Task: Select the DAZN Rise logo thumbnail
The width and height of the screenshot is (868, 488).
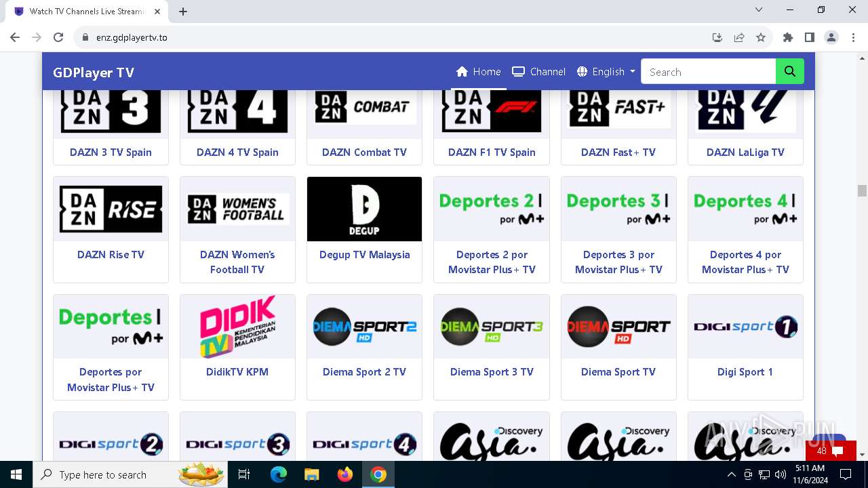Action: tap(111, 209)
